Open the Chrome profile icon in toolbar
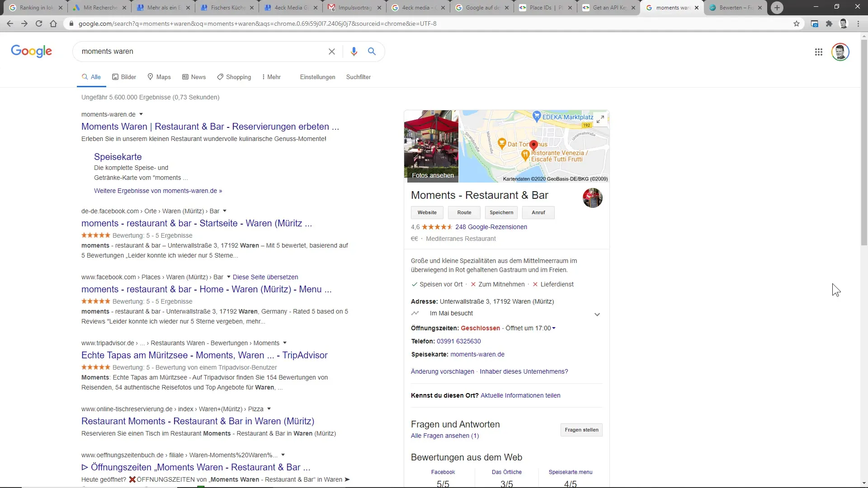Image resolution: width=868 pixels, height=488 pixels. tap(843, 23)
